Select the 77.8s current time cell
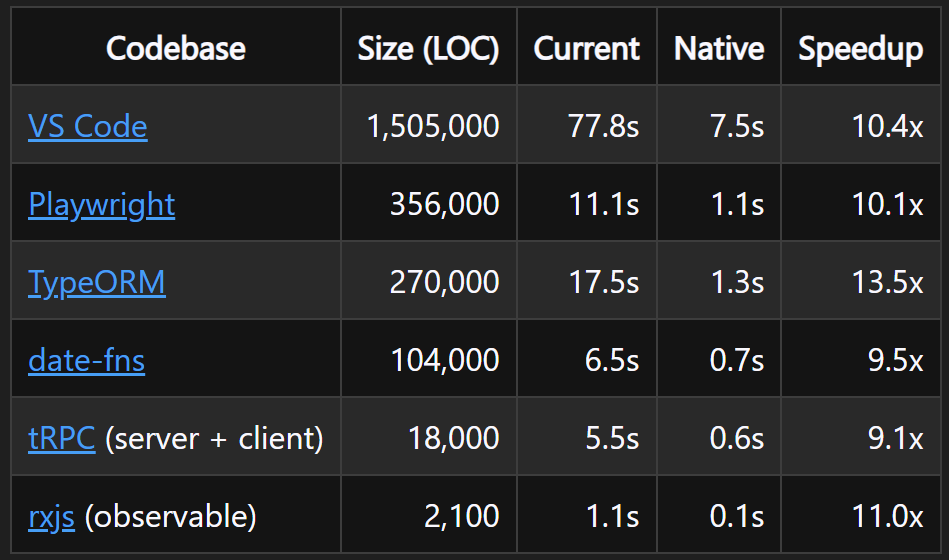The width and height of the screenshot is (949, 560). (x=604, y=127)
